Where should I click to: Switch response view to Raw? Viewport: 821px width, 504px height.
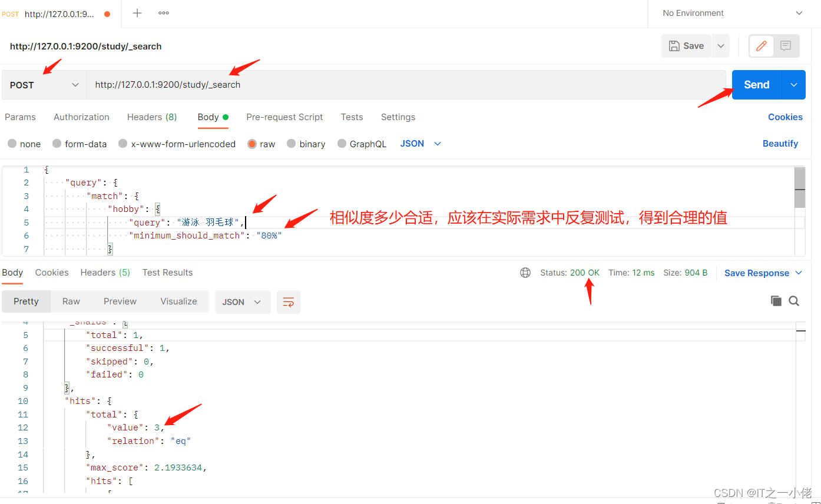(71, 301)
